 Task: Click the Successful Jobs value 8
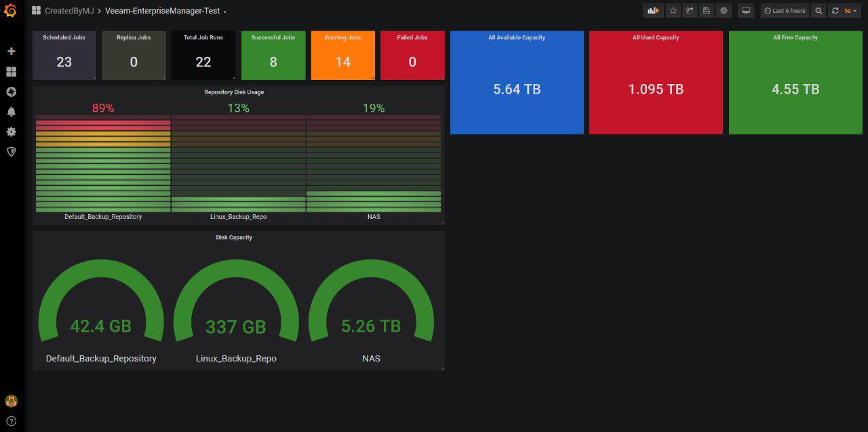pyautogui.click(x=273, y=62)
